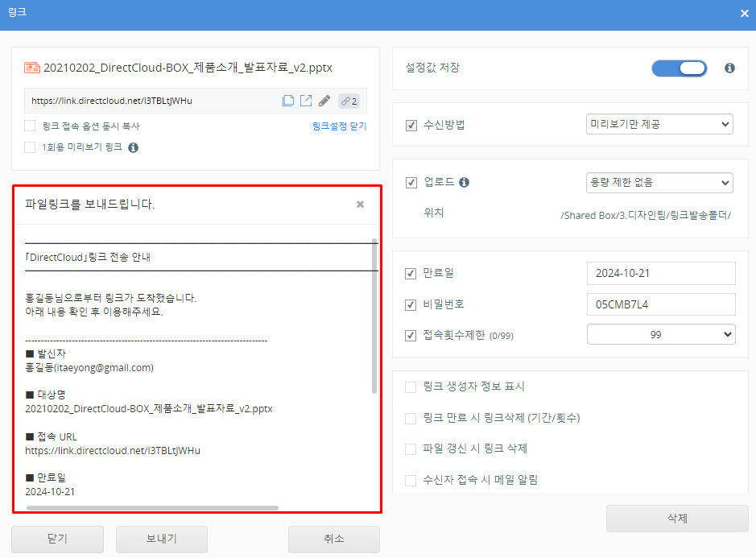The width and height of the screenshot is (756, 558).
Task: Expand the 용량 제한 없음 dropdown
Action: coord(659,183)
